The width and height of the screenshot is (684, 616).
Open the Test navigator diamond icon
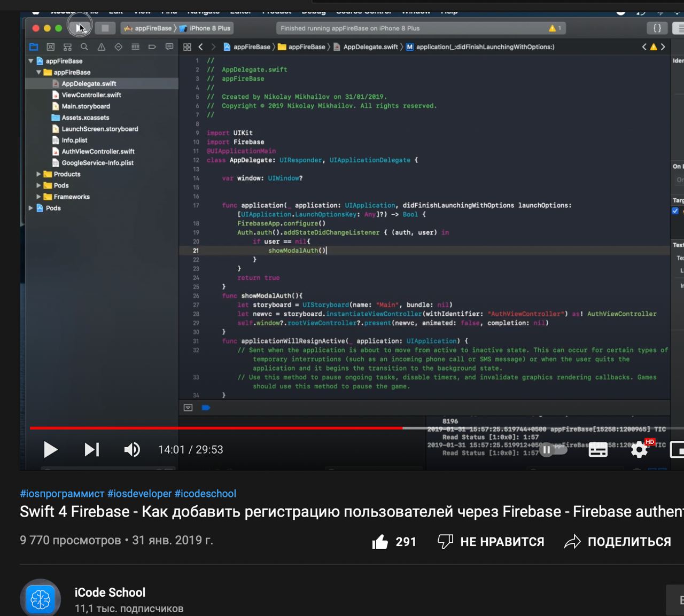coord(119,47)
